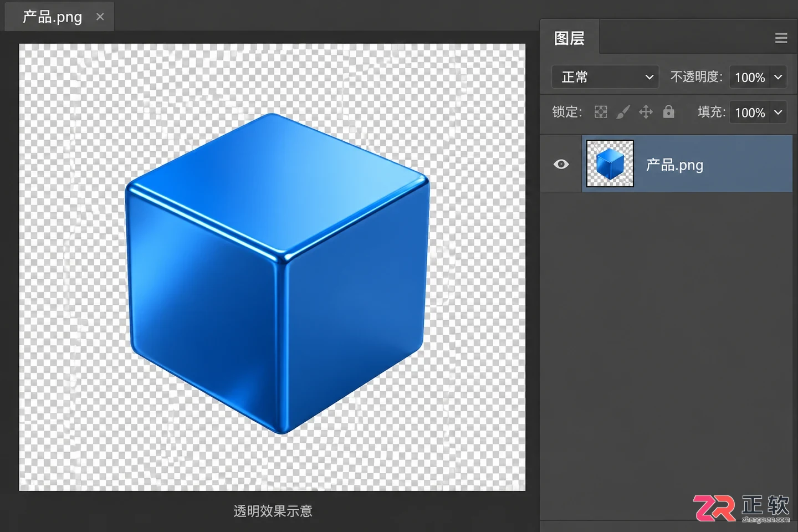Click the 不透明度 100% value field
This screenshot has height=532, width=798.
pos(750,77)
